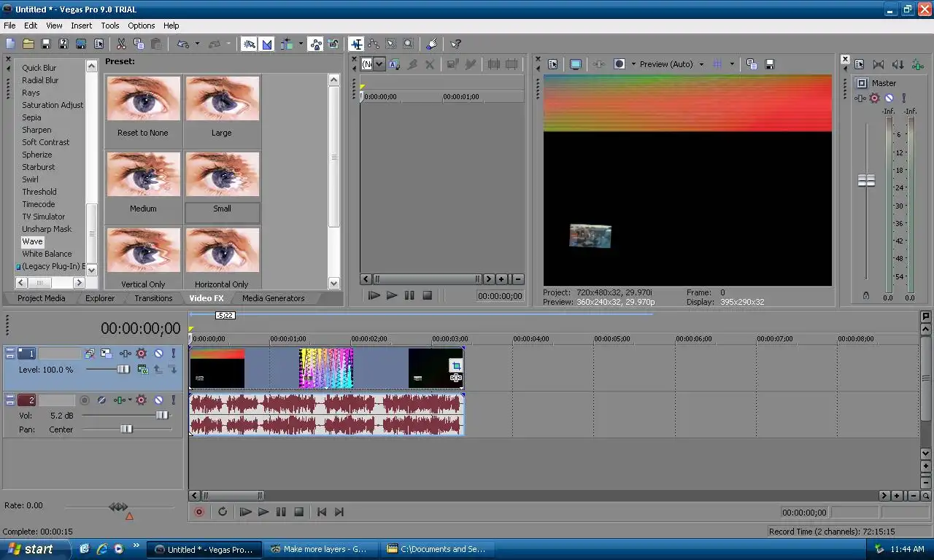
Task: Open the undo history dropdown arrow
Action: coord(197,44)
